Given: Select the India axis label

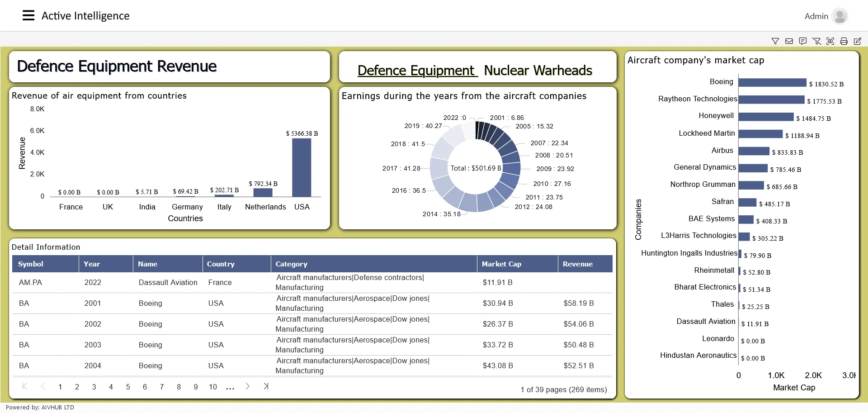Looking at the screenshot, I should 147,207.
